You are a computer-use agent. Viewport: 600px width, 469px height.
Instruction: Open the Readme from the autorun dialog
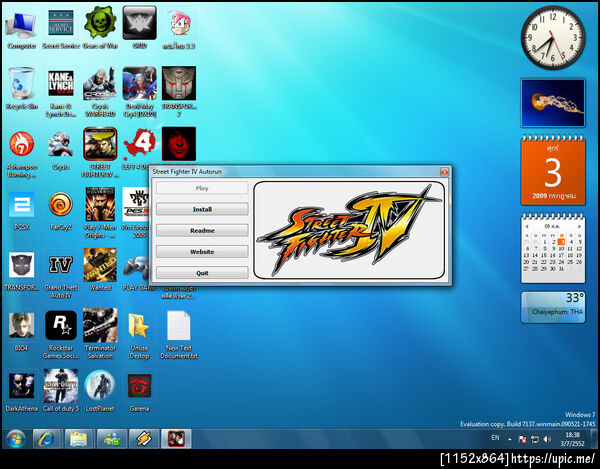202,231
